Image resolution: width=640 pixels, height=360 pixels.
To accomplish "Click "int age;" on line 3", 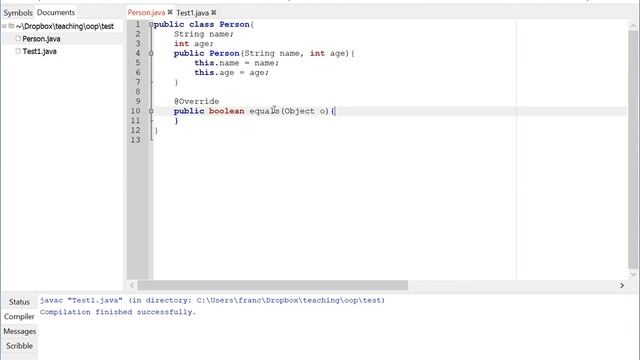I will [x=193, y=44].
